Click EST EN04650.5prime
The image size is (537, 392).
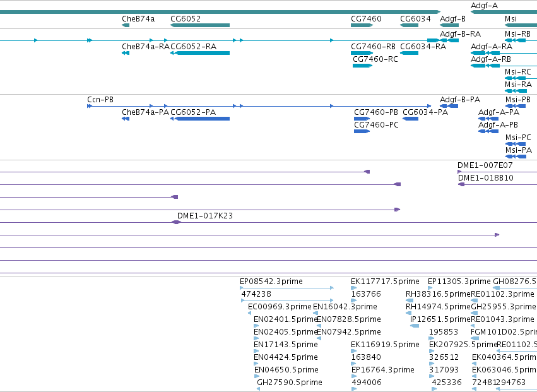click(x=286, y=370)
